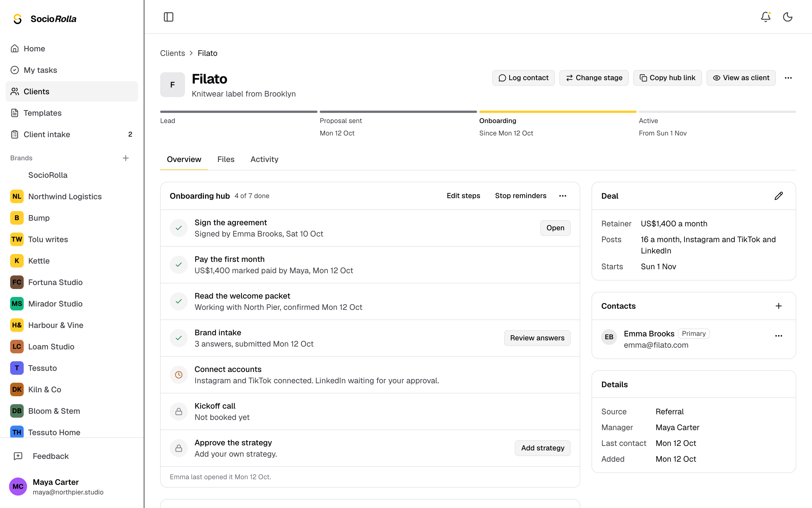This screenshot has height=508, width=812.
Task: Click View as client
Action: (741, 78)
